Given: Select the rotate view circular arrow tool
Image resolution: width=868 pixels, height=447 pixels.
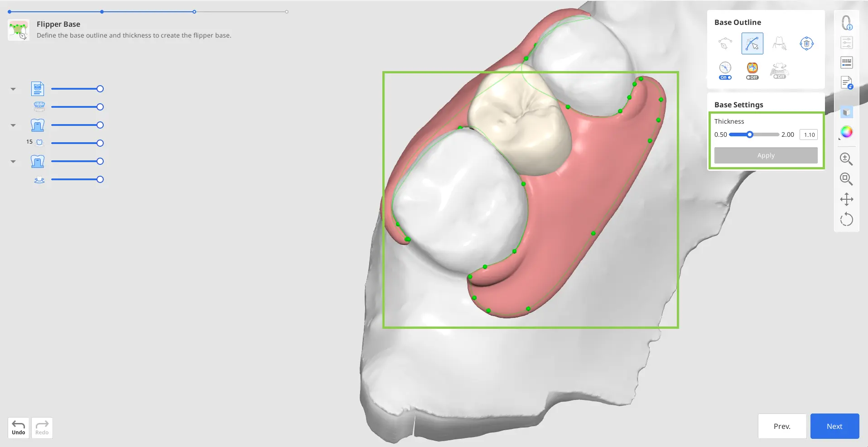Looking at the screenshot, I should (x=846, y=220).
